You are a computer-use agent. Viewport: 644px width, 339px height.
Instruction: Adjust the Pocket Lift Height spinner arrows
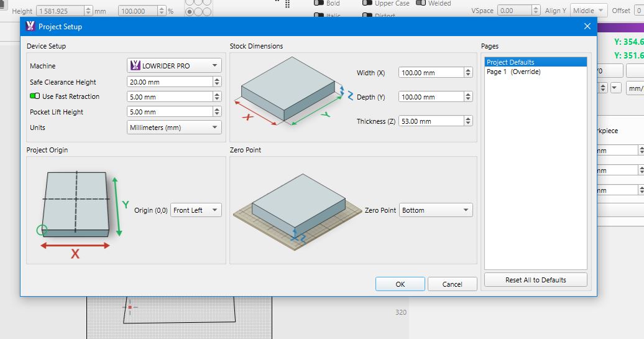[218, 112]
